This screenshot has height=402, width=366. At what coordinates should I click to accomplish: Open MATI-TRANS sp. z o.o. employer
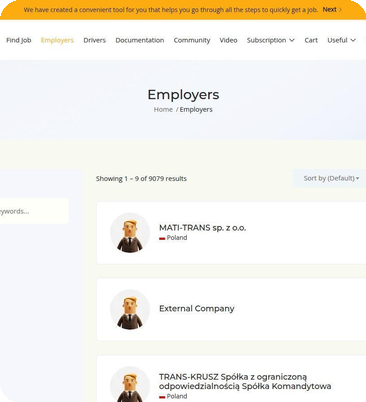pyautogui.click(x=202, y=228)
